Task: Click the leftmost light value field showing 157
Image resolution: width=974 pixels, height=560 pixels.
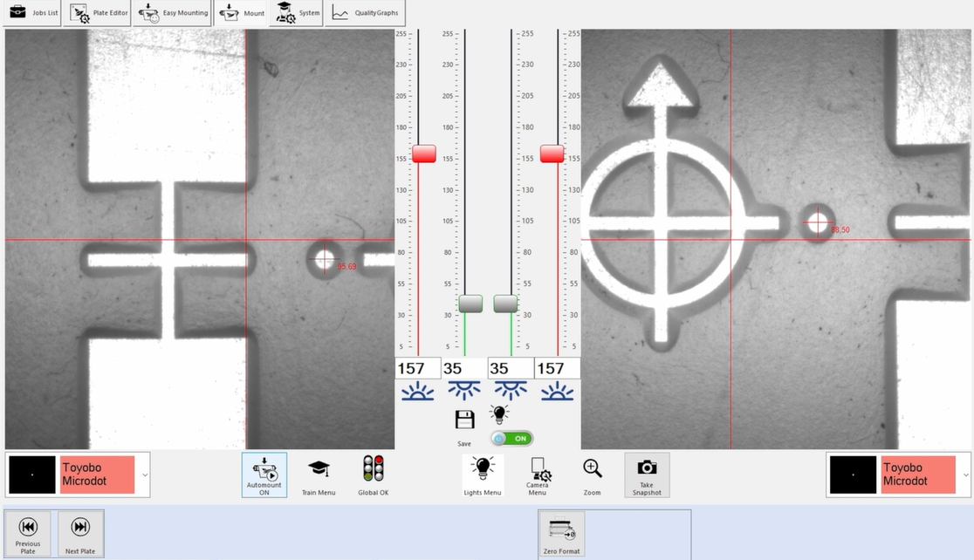Action: [417, 368]
